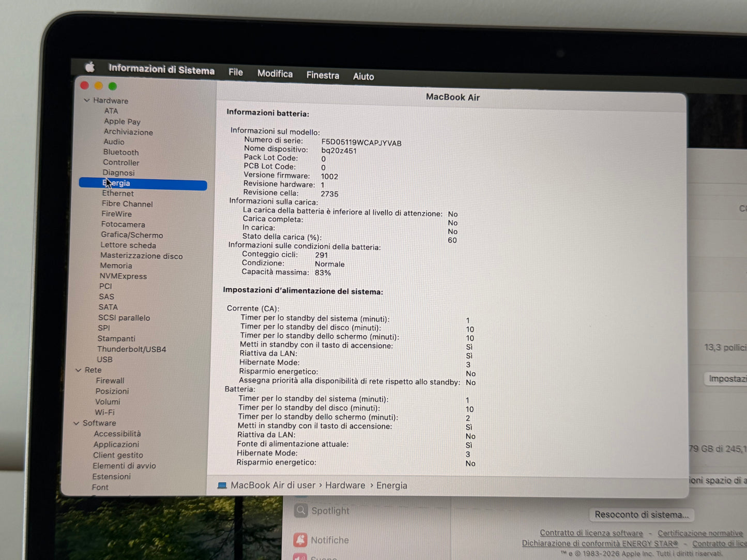Image resolution: width=747 pixels, height=560 pixels.
Task: Collapse the Hardware section
Action: pyautogui.click(x=86, y=100)
